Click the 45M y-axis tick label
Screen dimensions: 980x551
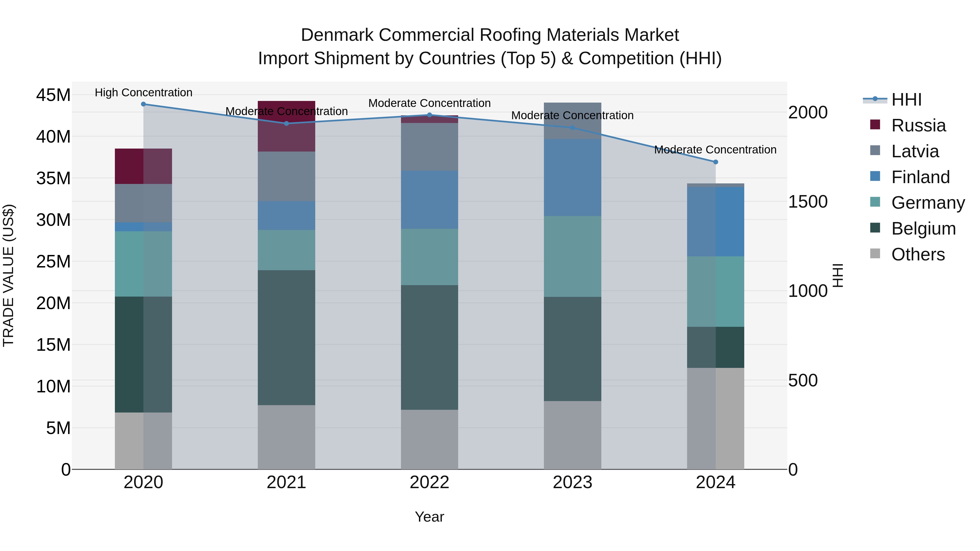point(53,95)
